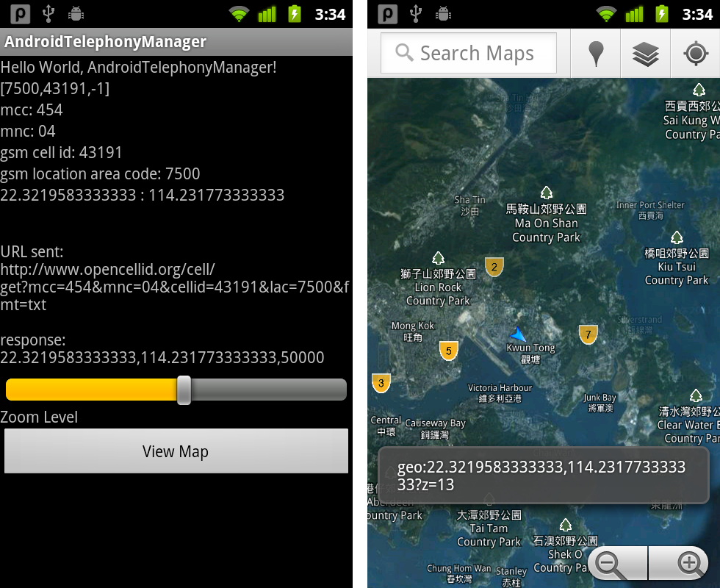
Task: Select route marker 3 on map
Action: (381, 383)
